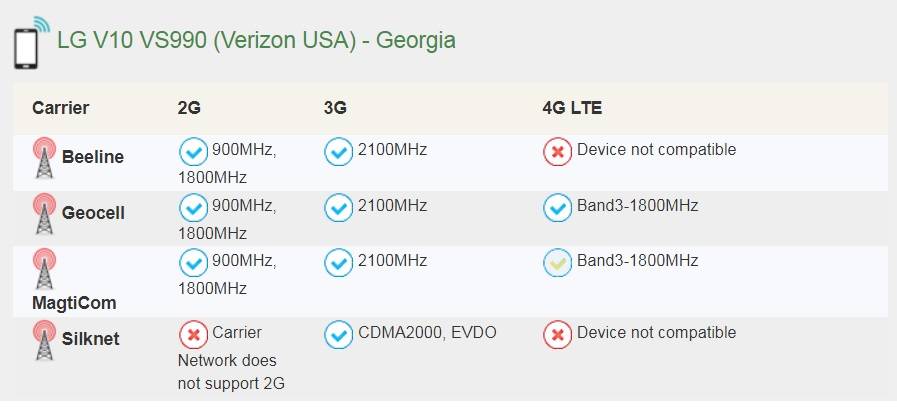Click Beeline 4G LTE red cross icon
The image size is (897, 413).
tap(557, 152)
